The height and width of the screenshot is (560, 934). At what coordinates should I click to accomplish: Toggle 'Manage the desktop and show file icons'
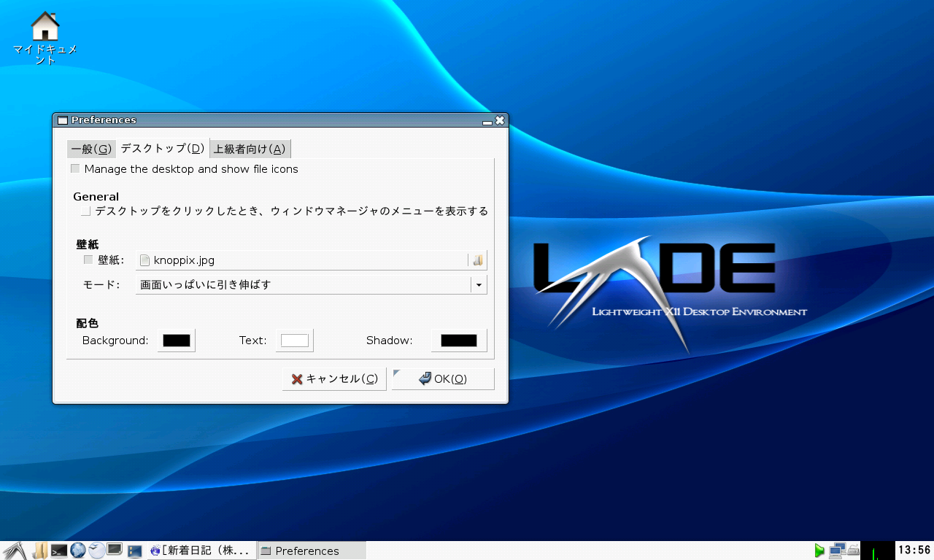(75, 169)
